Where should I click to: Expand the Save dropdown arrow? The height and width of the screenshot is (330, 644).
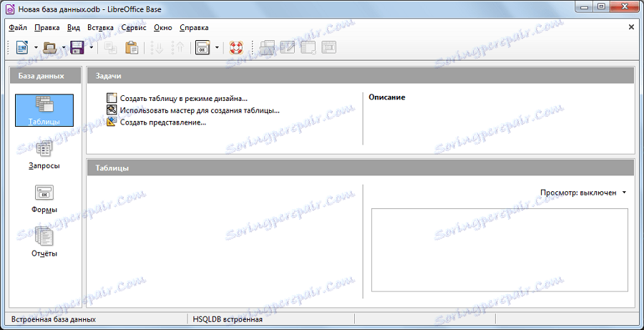[91, 48]
